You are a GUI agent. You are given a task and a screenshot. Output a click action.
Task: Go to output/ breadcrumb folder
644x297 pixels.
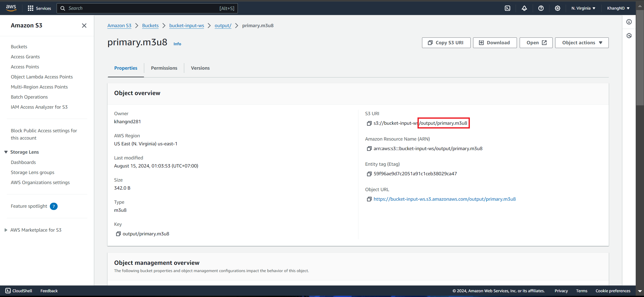click(x=223, y=26)
